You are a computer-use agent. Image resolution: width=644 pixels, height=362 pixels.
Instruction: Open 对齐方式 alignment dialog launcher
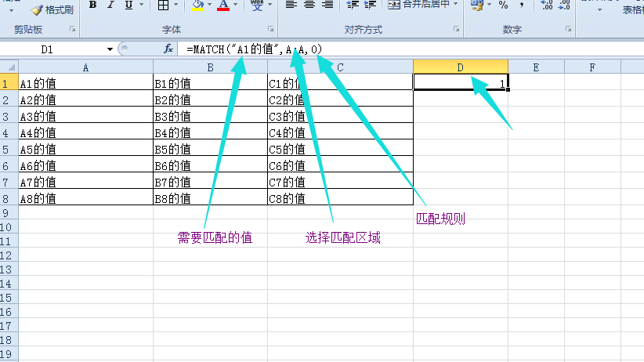pos(456,29)
